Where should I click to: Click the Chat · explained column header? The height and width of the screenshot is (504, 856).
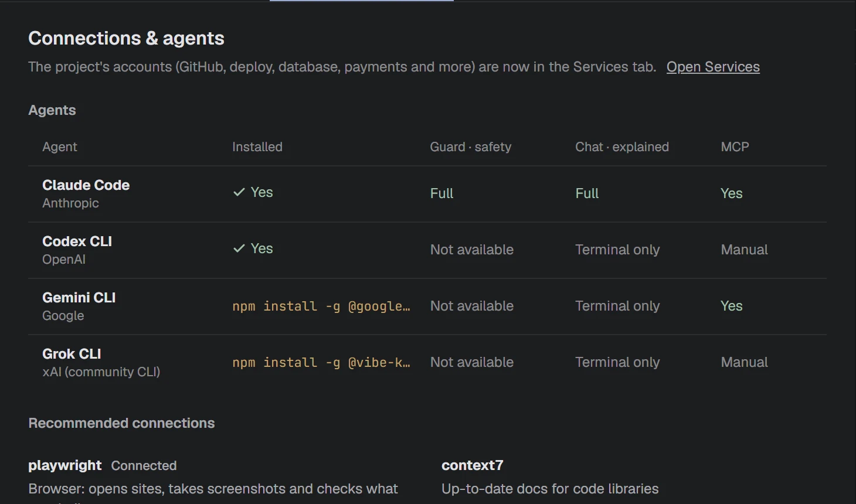pos(622,147)
